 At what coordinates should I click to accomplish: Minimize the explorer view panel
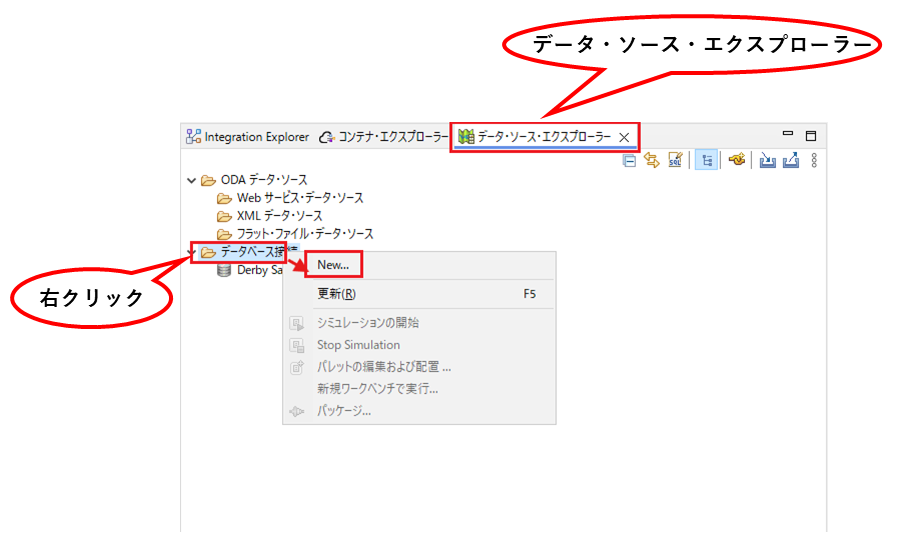point(788,133)
